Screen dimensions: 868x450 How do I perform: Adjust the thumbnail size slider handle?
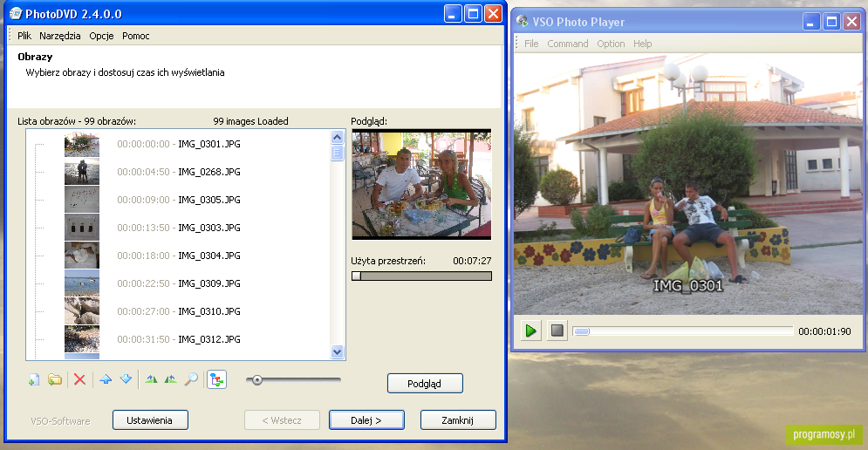tap(256, 379)
